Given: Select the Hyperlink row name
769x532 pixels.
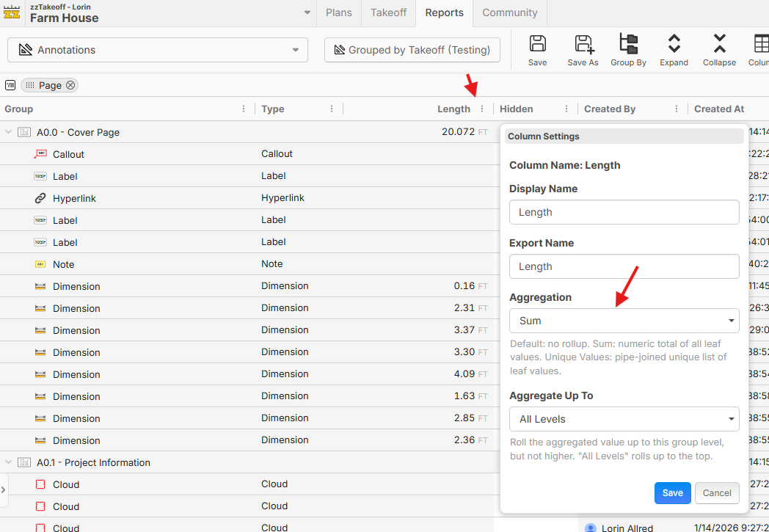Looking at the screenshot, I should click(74, 198).
